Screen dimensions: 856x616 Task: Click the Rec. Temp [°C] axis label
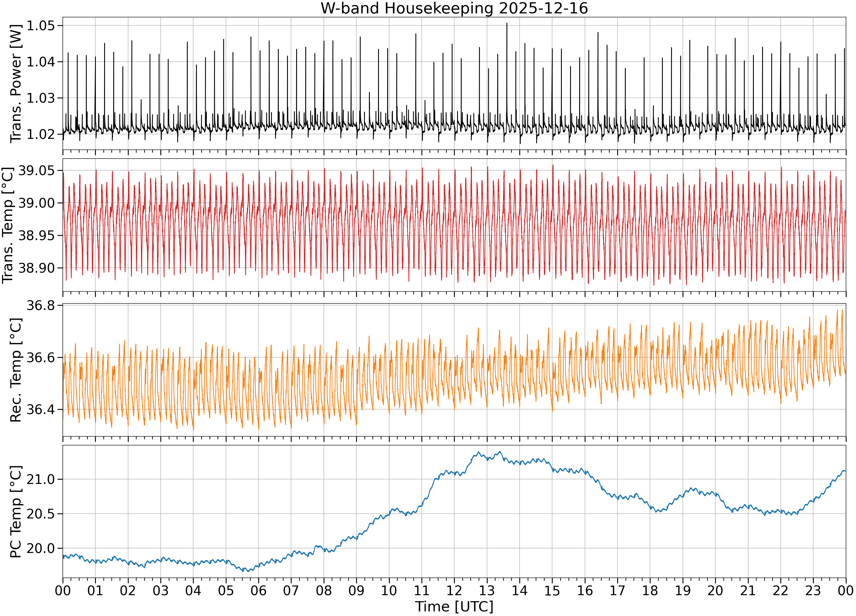[15, 370]
